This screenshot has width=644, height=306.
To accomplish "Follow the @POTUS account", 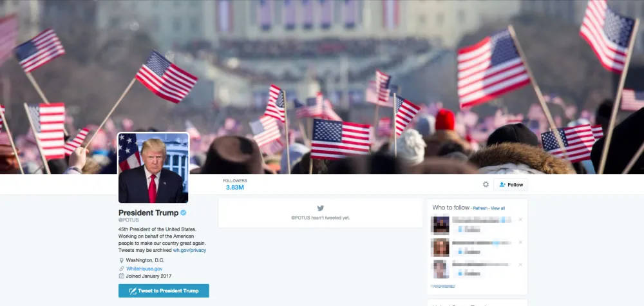I will coord(511,185).
